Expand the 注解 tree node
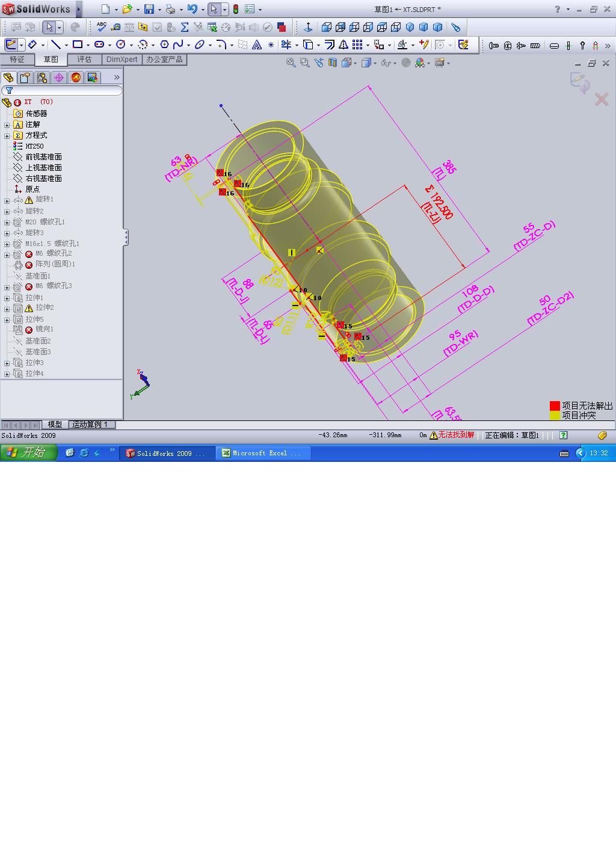The height and width of the screenshot is (842, 616). pyautogui.click(x=7, y=125)
